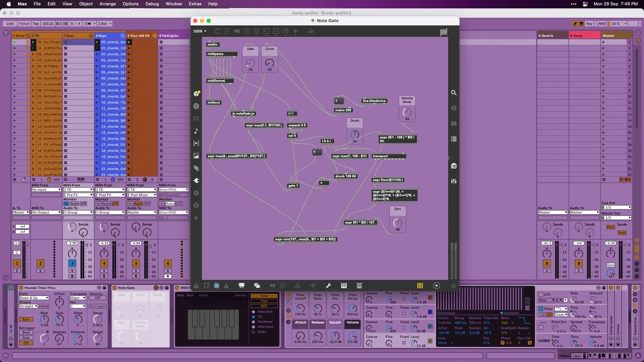
Task: Click the tempo field showing 103.21
Action: coord(48,23)
